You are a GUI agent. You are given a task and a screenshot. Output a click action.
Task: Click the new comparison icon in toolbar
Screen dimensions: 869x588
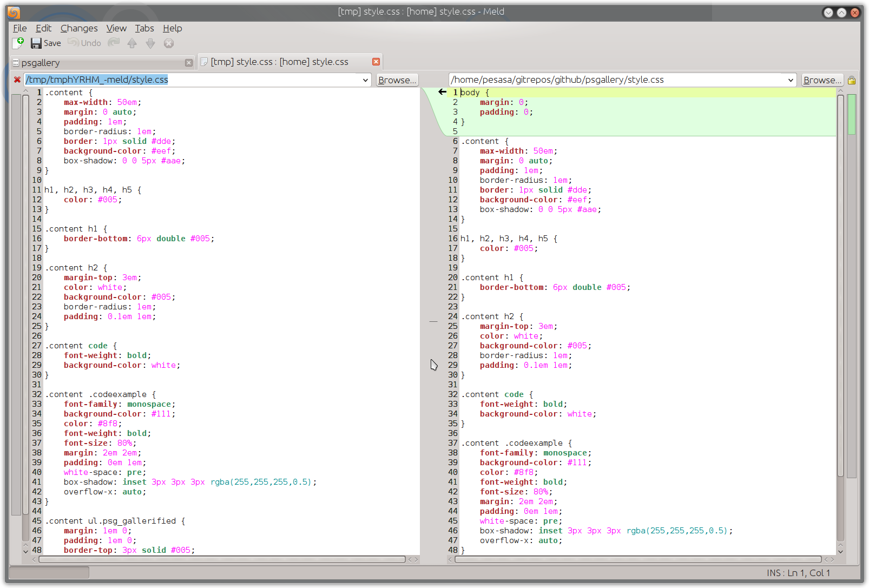[x=18, y=43]
